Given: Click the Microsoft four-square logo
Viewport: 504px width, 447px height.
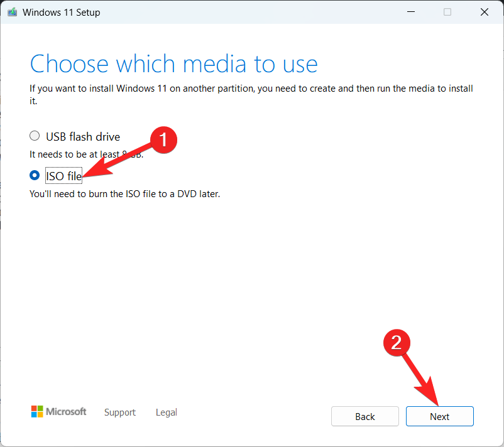Looking at the screenshot, I should pos(37,412).
